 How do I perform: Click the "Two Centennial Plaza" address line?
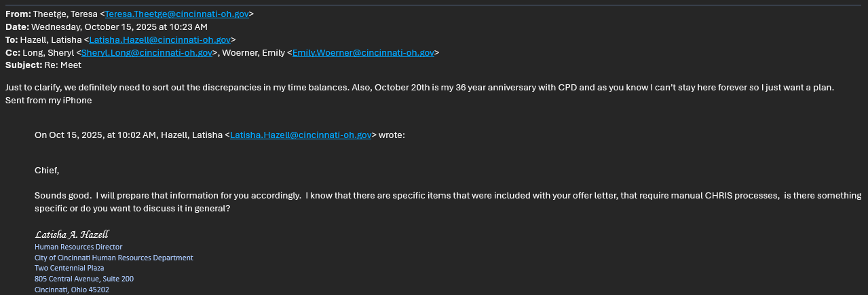point(69,268)
